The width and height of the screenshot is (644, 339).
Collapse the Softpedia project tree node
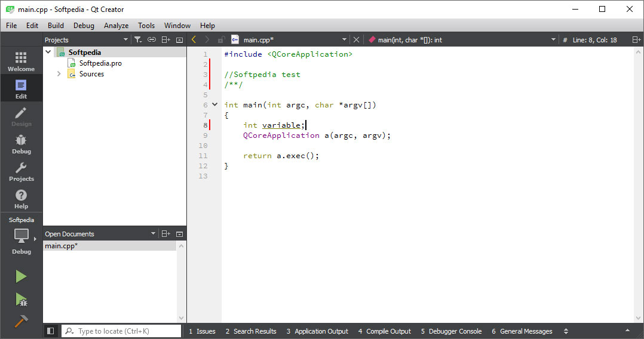coord(48,53)
